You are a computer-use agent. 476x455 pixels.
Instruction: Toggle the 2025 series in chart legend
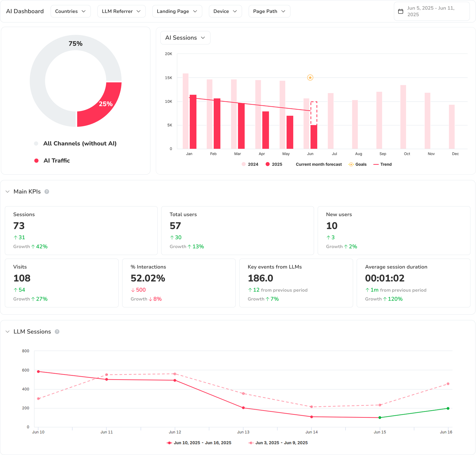[274, 165]
